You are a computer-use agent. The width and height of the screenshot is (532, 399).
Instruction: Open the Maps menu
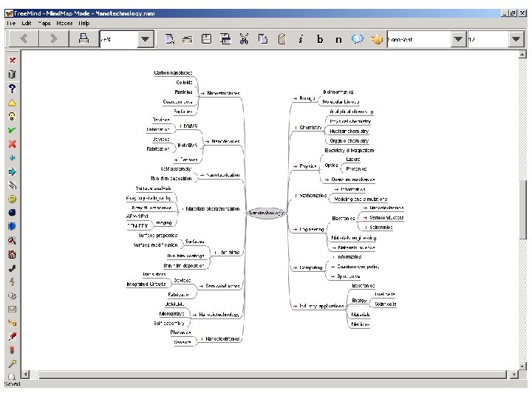point(44,24)
